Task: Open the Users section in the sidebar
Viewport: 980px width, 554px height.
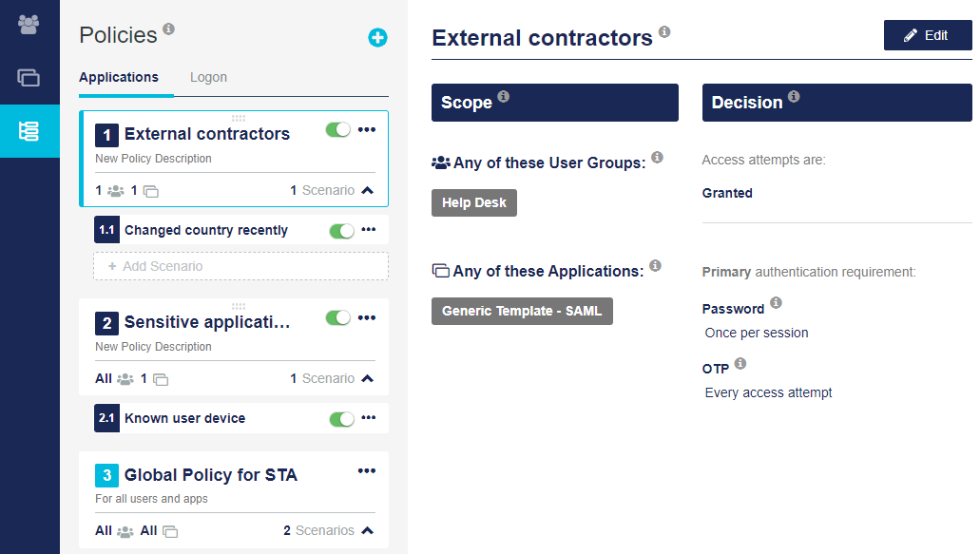Action: coord(29,25)
